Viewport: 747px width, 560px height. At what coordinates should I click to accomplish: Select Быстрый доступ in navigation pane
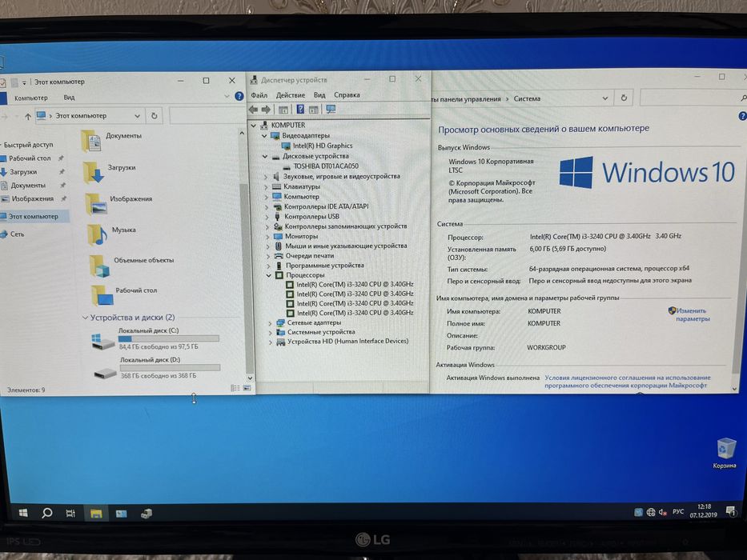pyautogui.click(x=29, y=144)
